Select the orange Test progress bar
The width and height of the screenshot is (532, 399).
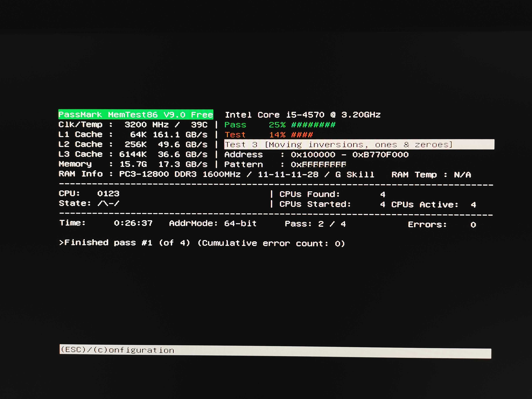tap(302, 135)
